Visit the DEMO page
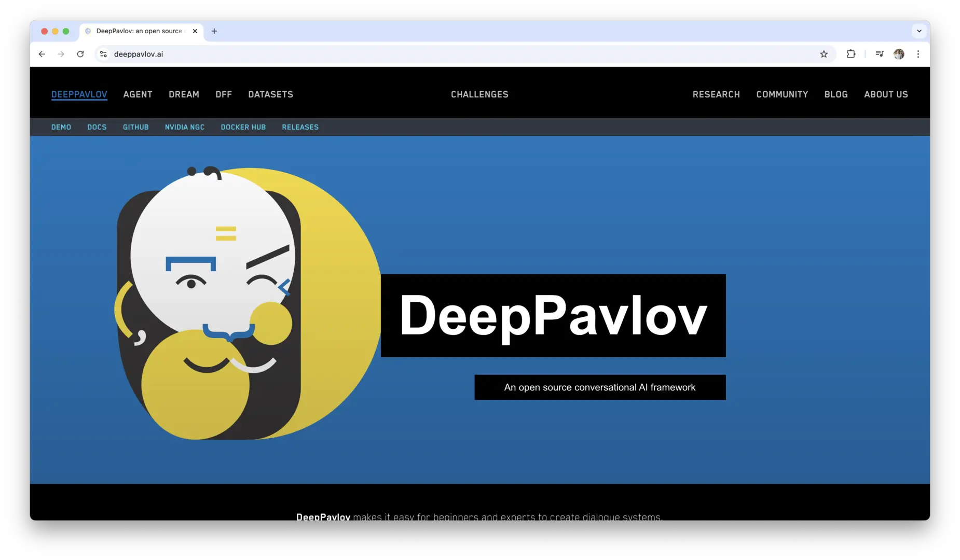The height and width of the screenshot is (560, 960). point(61,127)
